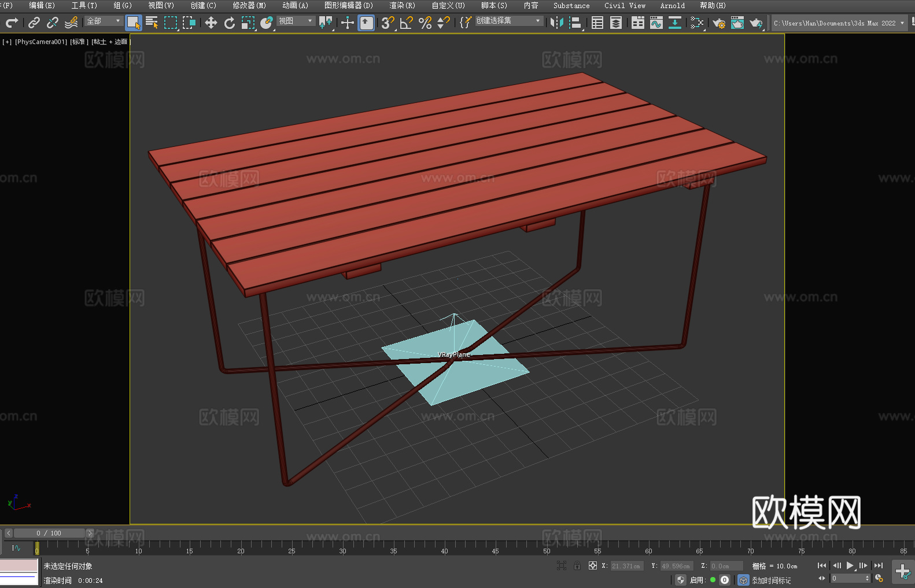Open the 修改器(M) menu
Screen dimensions: 915x588
click(x=249, y=5)
